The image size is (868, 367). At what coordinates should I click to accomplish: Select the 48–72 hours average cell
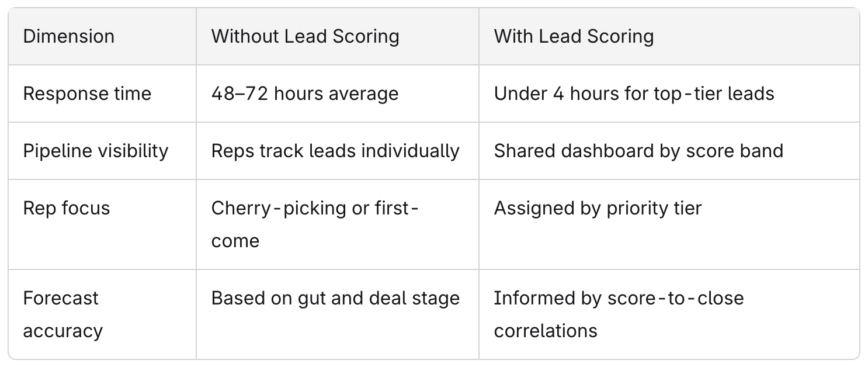305,94
